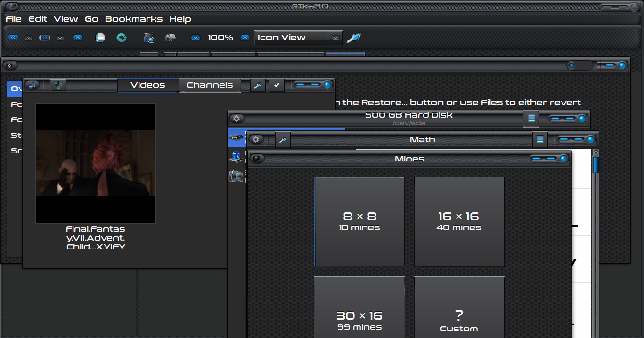
Task: Open hamburger menu in Disks window
Action: pyautogui.click(x=531, y=119)
